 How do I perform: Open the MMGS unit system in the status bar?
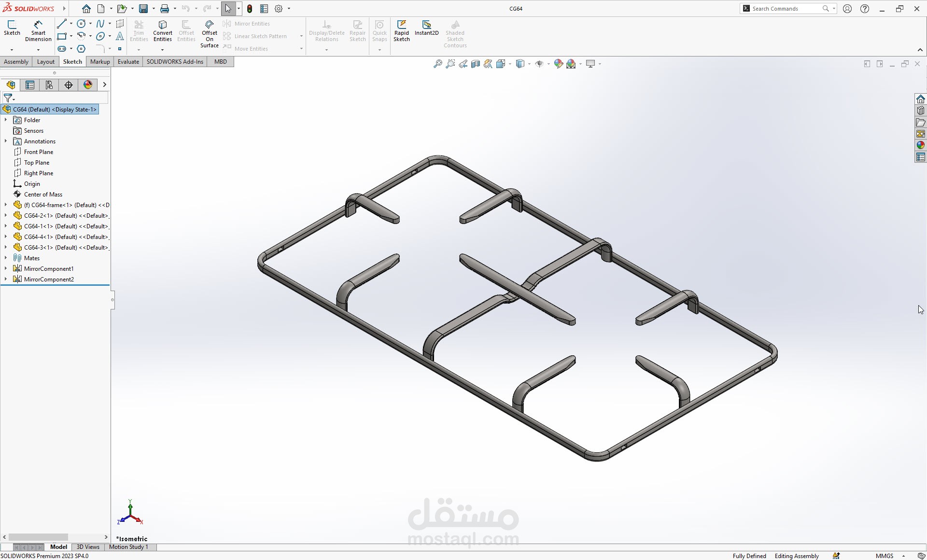click(885, 556)
